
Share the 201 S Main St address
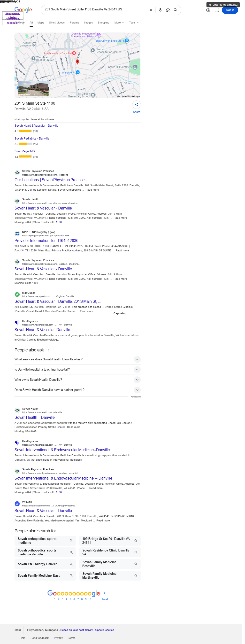point(138,106)
